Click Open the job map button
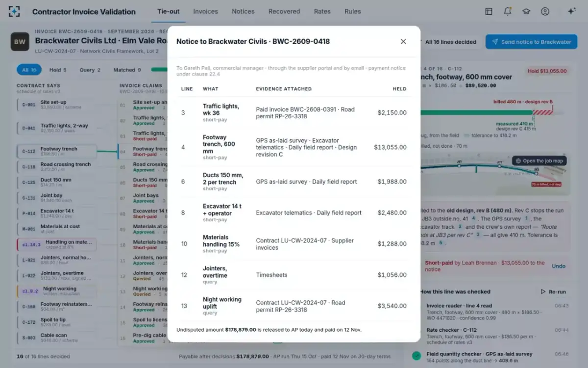Screen dimensions: 588x368 (x=539, y=161)
